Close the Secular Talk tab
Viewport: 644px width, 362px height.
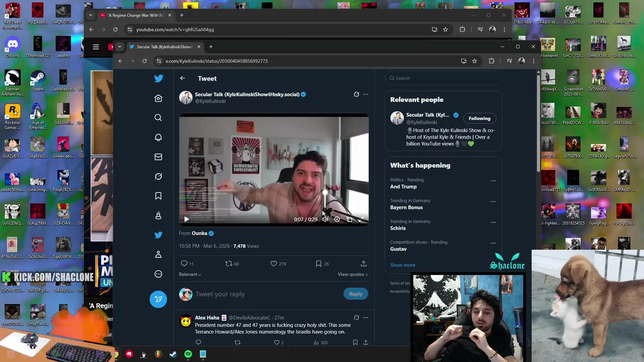point(199,47)
